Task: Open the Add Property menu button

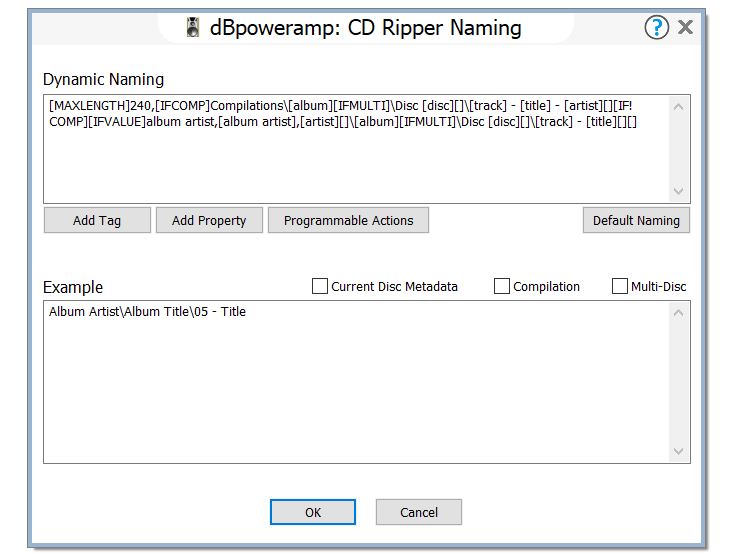Action: (209, 221)
